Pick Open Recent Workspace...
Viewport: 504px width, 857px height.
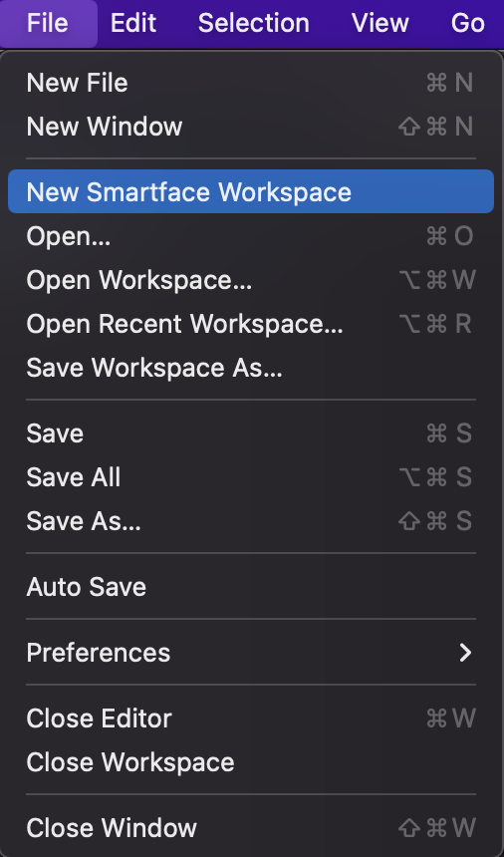[x=251, y=324]
